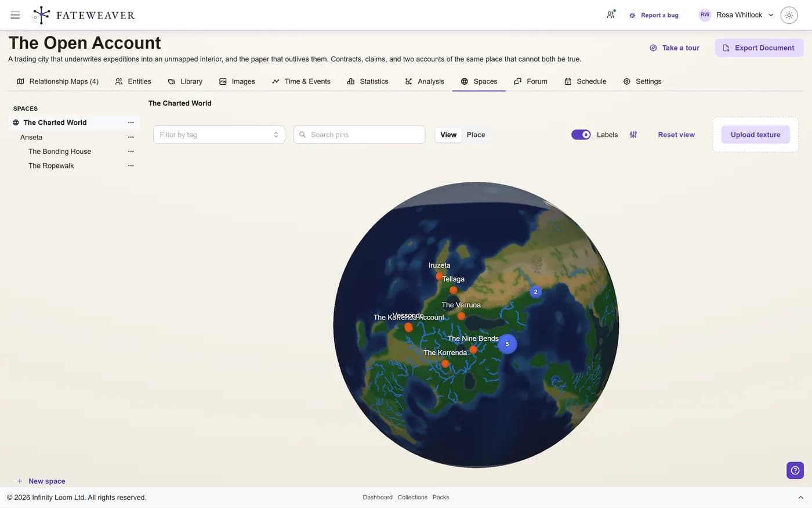Open the ellipsis menu for Anseta

click(x=131, y=137)
